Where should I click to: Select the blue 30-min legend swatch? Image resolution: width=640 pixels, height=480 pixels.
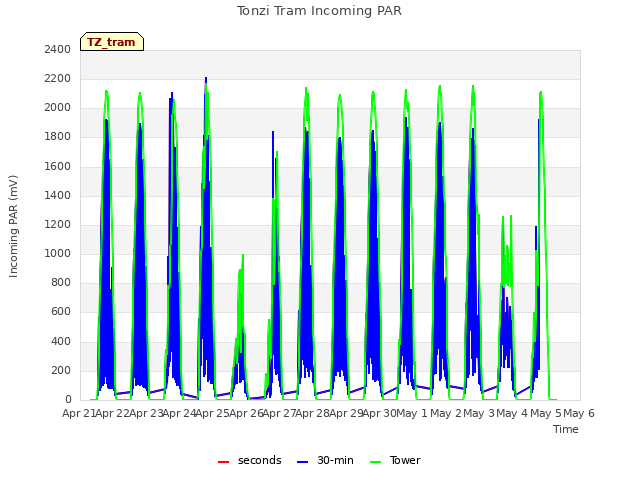tap(302, 461)
